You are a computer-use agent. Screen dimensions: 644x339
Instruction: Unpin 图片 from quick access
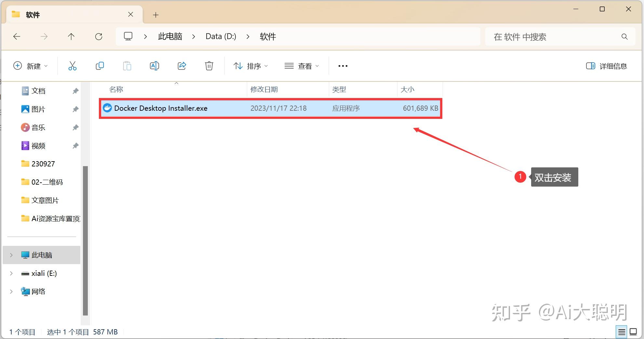click(75, 109)
